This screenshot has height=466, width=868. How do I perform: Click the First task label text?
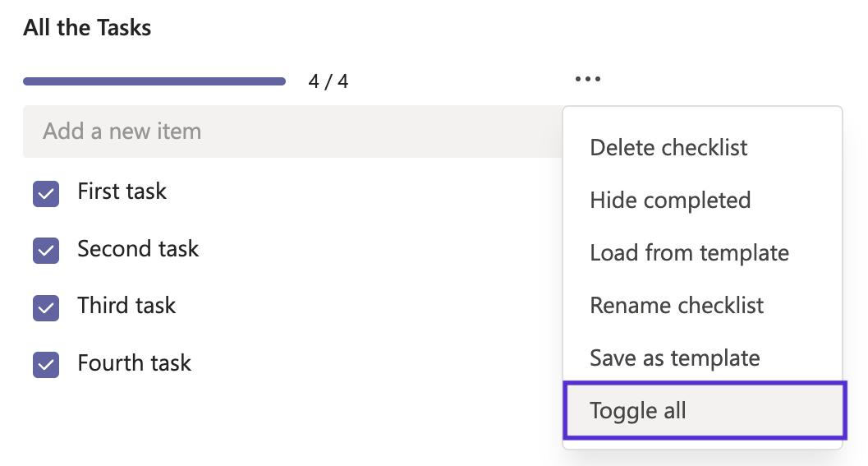pos(122,191)
